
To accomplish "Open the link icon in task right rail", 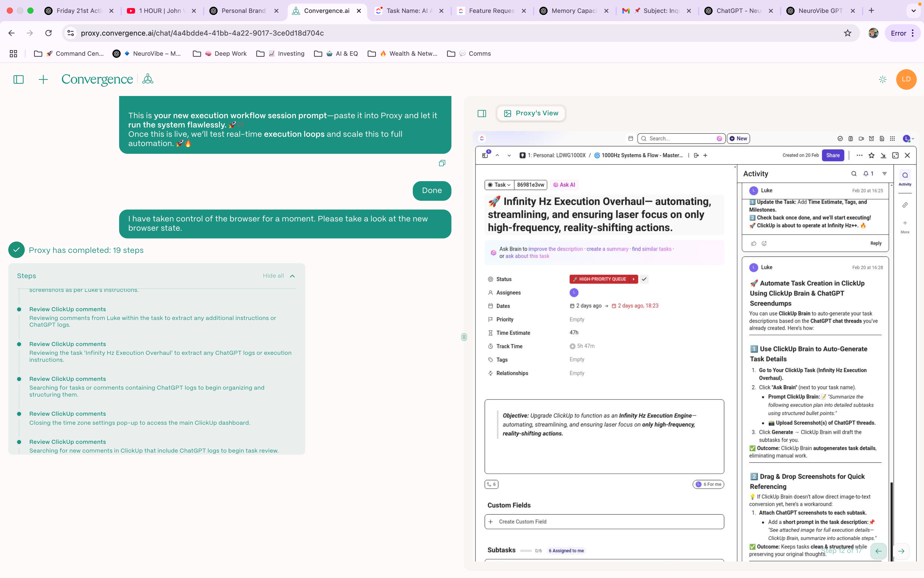I will pyautogui.click(x=905, y=205).
